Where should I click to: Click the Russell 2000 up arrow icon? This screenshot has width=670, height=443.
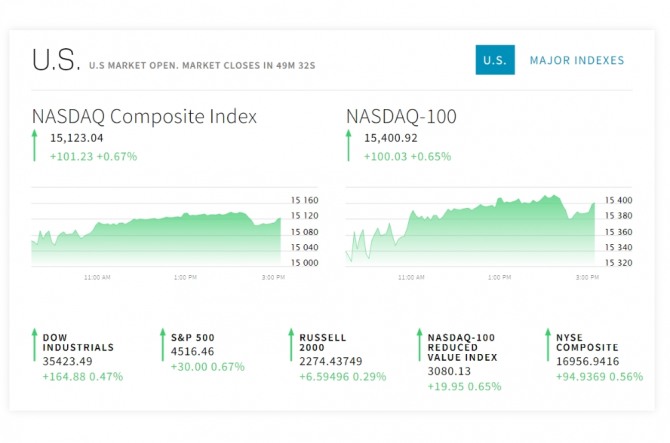tap(291, 345)
